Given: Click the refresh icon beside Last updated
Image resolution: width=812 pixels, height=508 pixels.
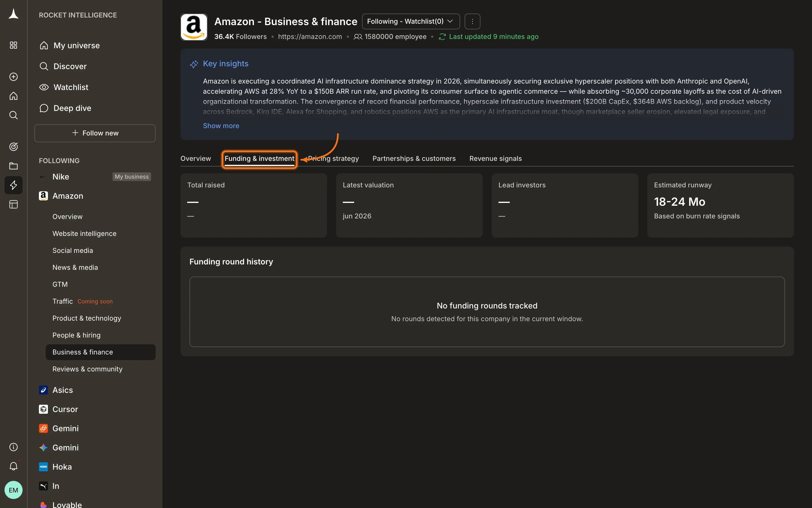Looking at the screenshot, I should tap(442, 37).
